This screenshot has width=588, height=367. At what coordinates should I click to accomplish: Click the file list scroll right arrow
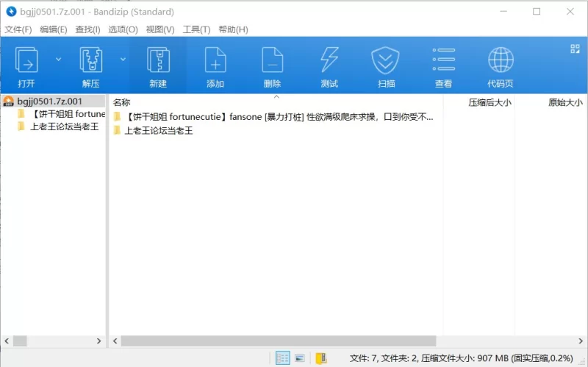pyautogui.click(x=581, y=341)
